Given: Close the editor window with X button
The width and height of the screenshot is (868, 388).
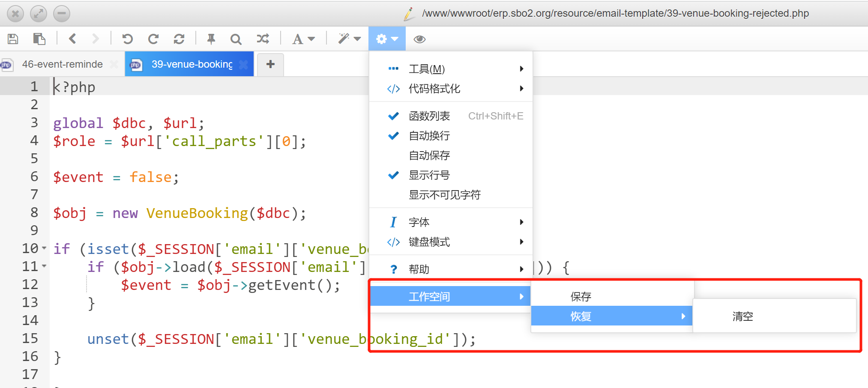Looking at the screenshot, I should pos(15,14).
